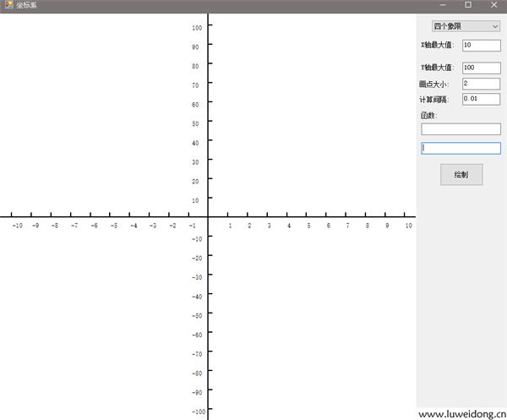Click the 坐标系 window title text
507x420 pixels.
(x=26, y=5)
